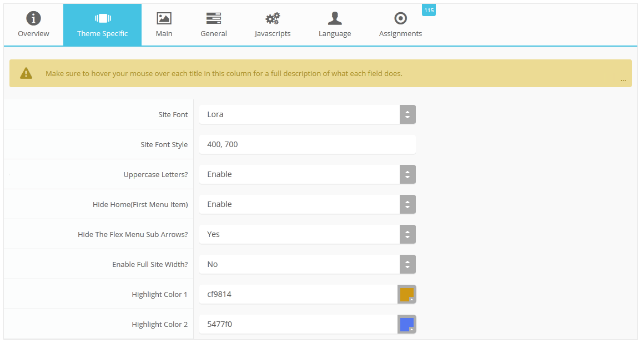This screenshot has width=644, height=348.
Task: Open the Uppercase Letters dropdown
Action: [x=307, y=174]
